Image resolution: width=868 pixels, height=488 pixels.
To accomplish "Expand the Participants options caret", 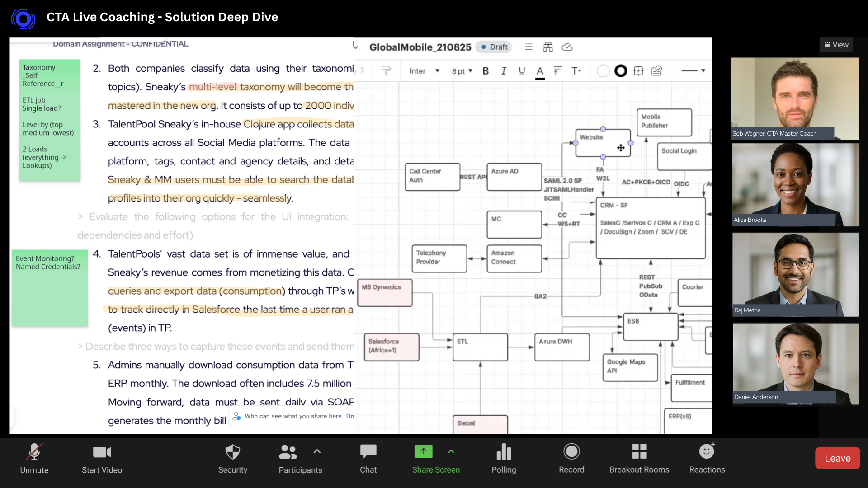I will [317, 451].
